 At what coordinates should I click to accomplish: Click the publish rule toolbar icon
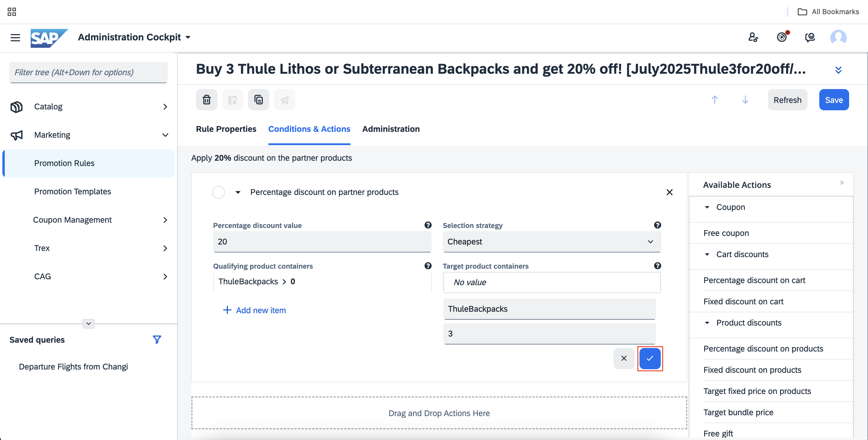pyautogui.click(x=284, y=100)
